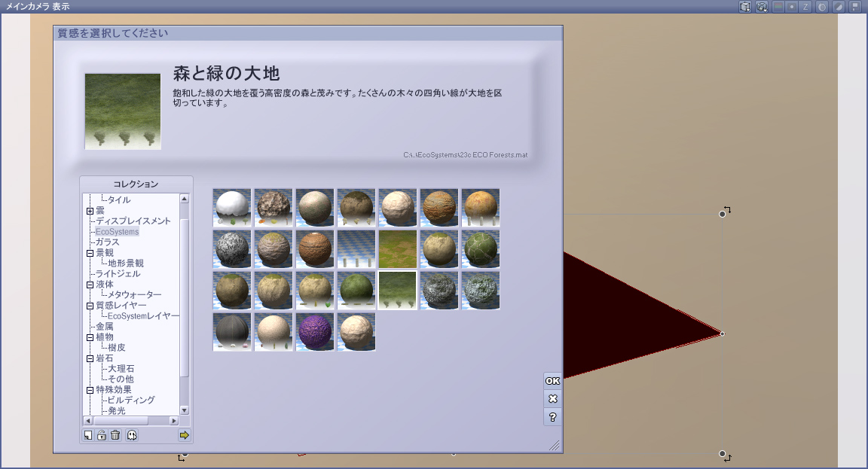Collapse the 液体 collection node
Screen dimensions: 868x469
pyautogui.click(x=90, y=285)
